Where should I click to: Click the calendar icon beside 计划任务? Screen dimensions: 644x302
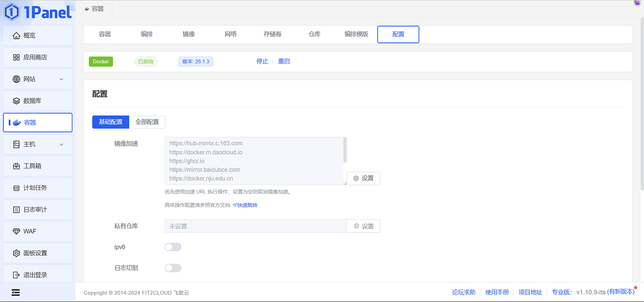pyautogui.click(x=16, y=188)
